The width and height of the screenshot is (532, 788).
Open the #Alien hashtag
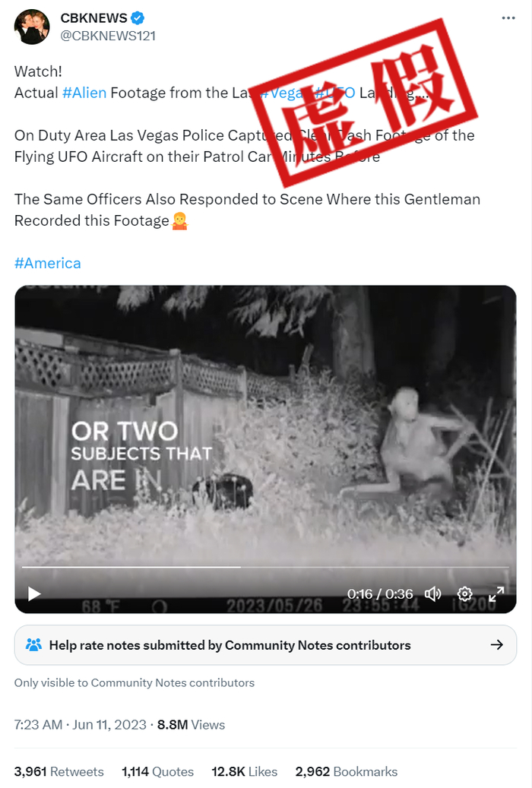pyautogui.click(x=84, y=93)
